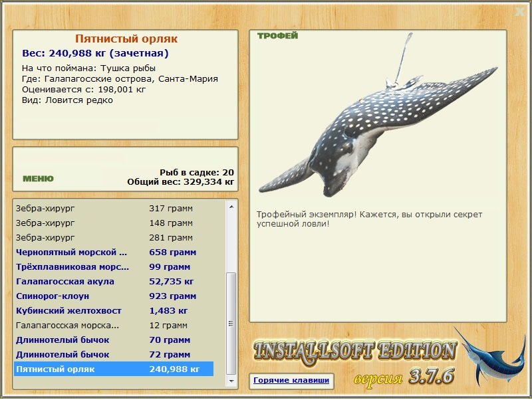Click the scrollbar down arrow in fish list

coord(231,381)
